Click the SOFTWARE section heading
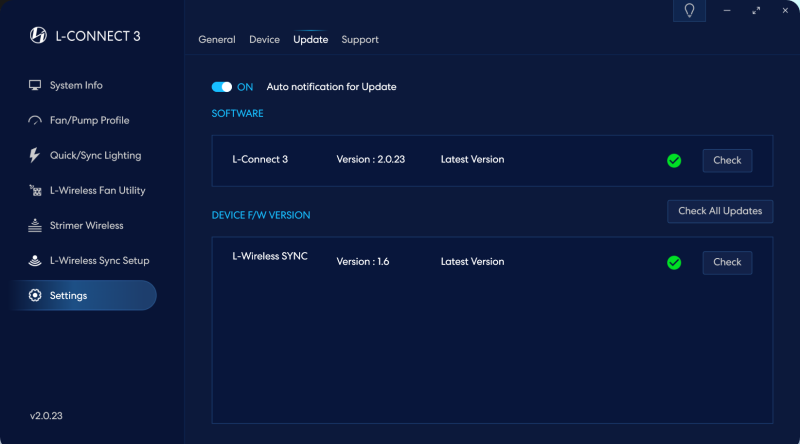This screenshot has width=800, height=444. tap(237, 113)
